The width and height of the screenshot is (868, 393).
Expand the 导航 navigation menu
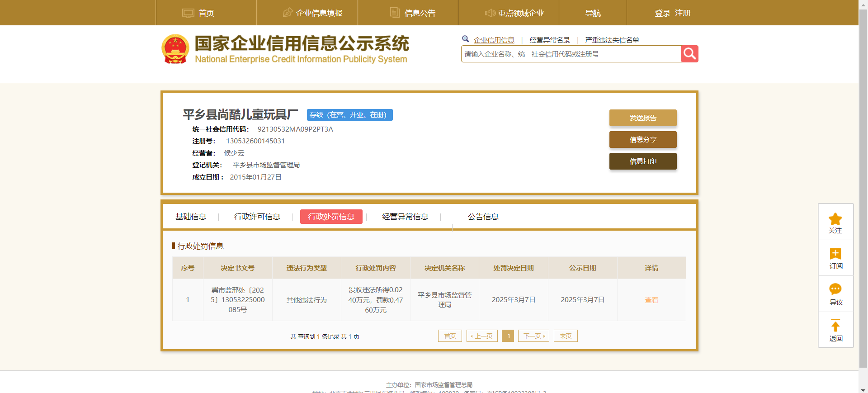[x=593, y=13]
